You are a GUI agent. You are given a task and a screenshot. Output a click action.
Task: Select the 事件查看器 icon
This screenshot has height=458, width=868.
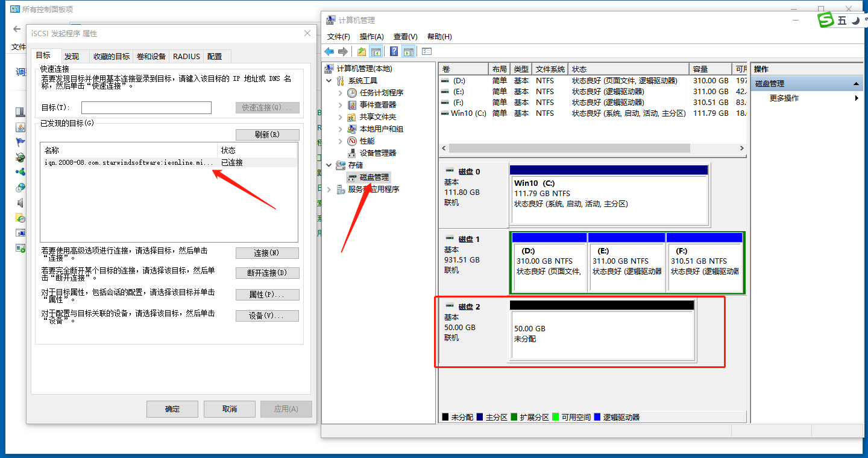click(352, 104)
